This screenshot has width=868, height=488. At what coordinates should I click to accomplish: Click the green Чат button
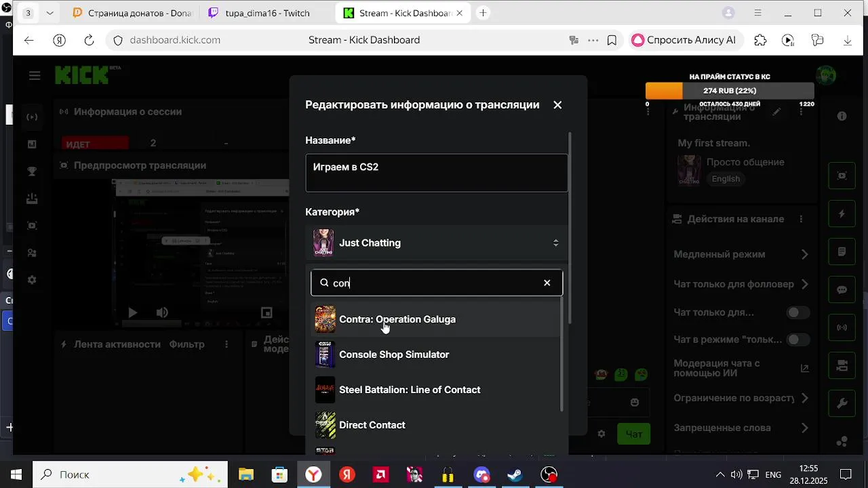click(x=634, y=434)
